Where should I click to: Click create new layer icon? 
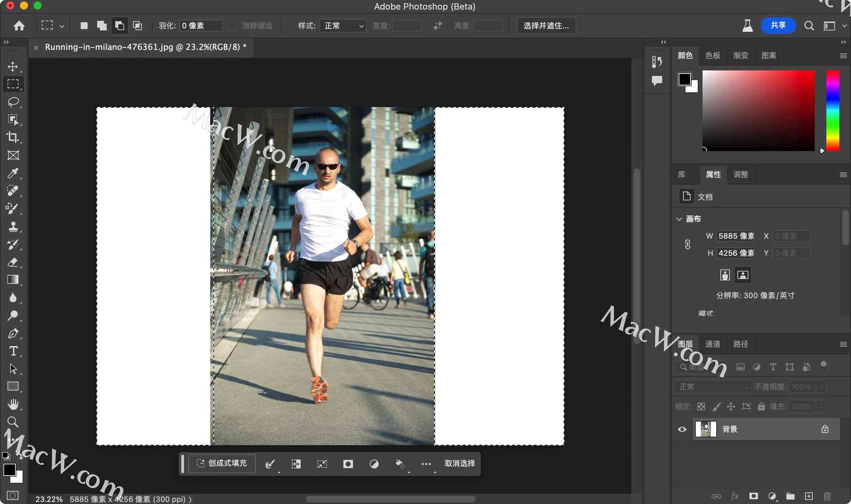point(809,496)
